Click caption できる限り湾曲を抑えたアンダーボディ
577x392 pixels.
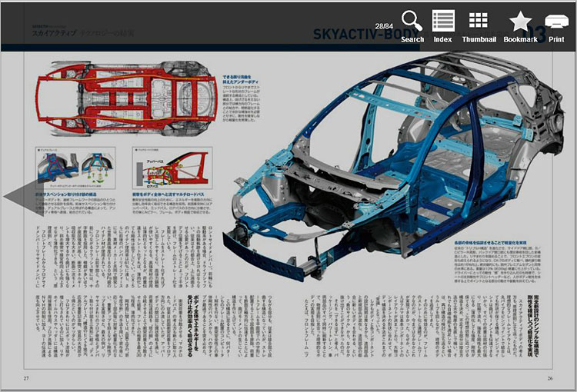pos(240,79)
